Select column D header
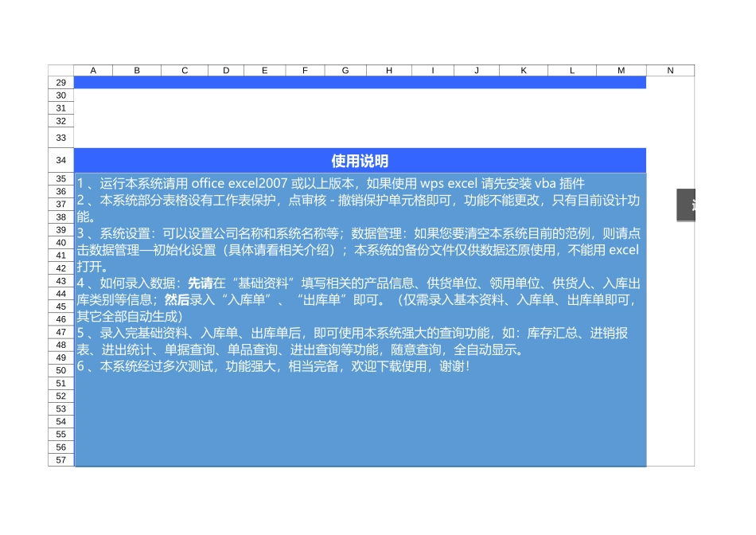The image size is (756, 535). pos(226,70)
